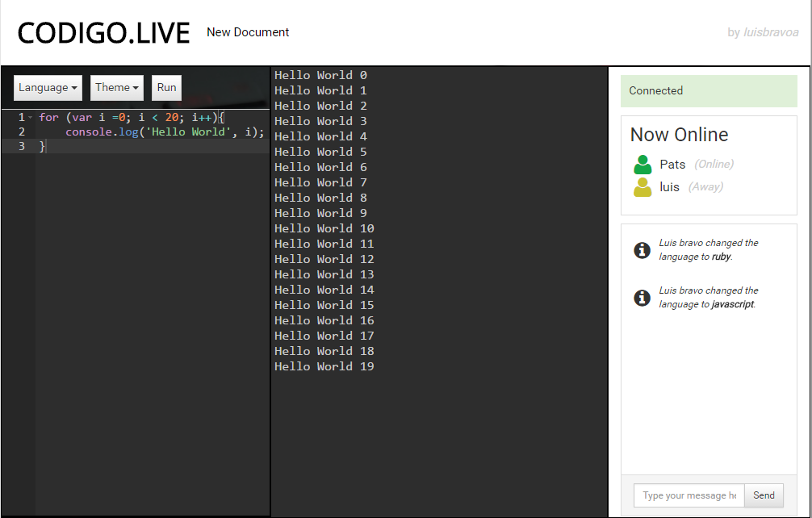Screen dimensions: 812x518
Task: Collapse the code fold arrow on line 1
Action: click(x=31, y=118)
